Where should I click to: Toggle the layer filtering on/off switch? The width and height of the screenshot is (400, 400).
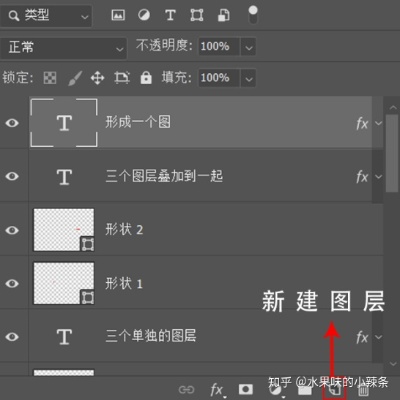coord(253,15)
